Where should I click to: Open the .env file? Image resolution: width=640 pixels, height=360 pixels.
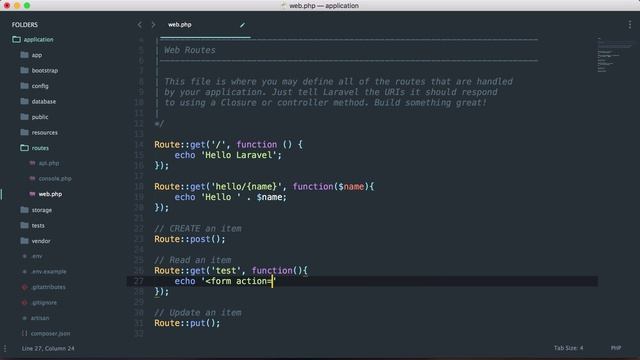37,256
